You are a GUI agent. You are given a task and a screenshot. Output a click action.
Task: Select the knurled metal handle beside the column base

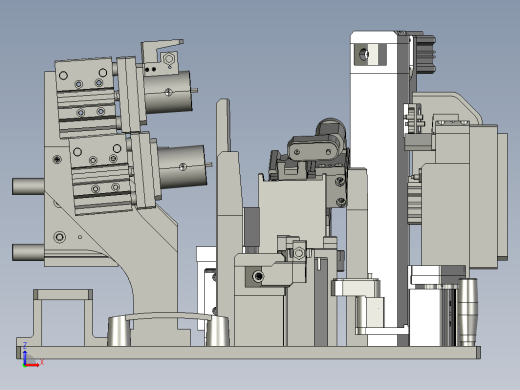click(468, 312)
